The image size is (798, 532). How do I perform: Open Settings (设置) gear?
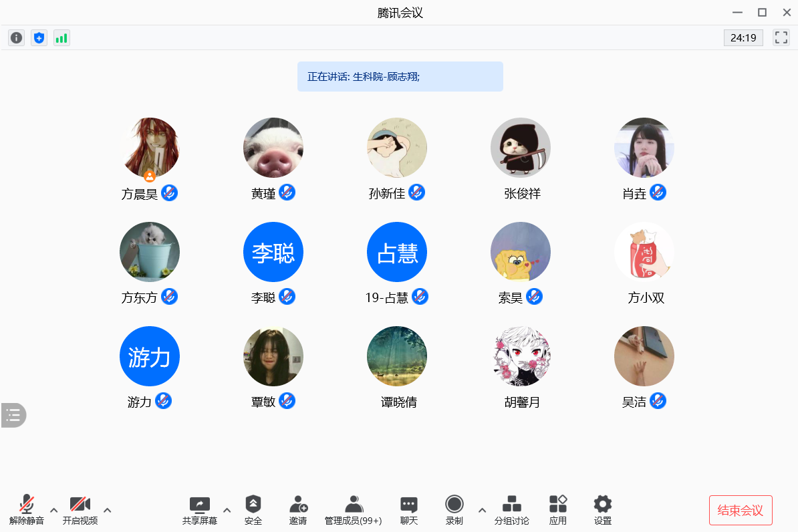tap(603, 511)
